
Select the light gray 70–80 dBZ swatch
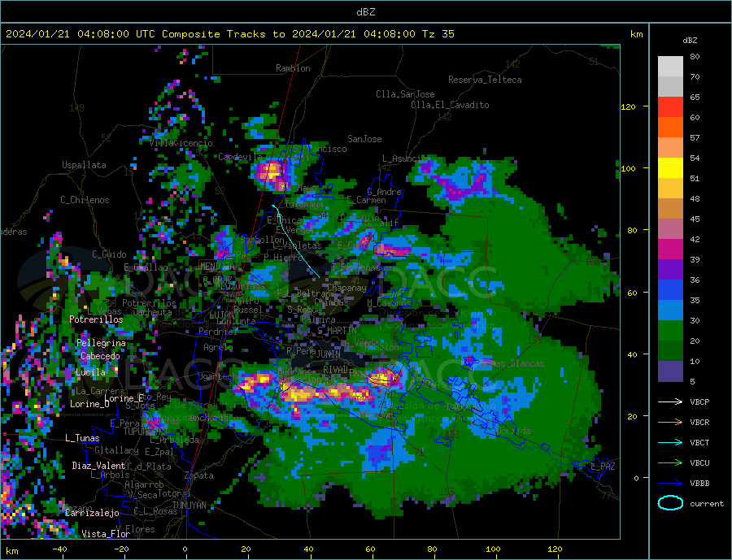click(670, 67)
